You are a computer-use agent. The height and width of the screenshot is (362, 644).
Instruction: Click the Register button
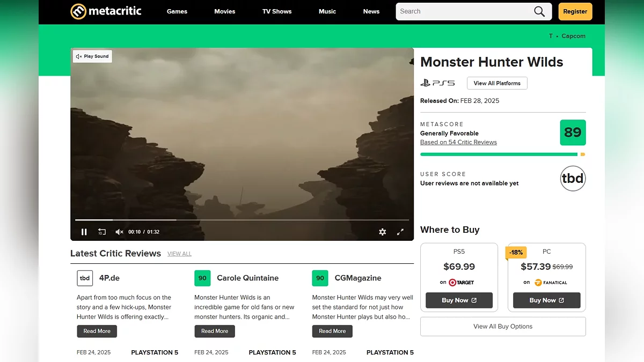[575, 11]
